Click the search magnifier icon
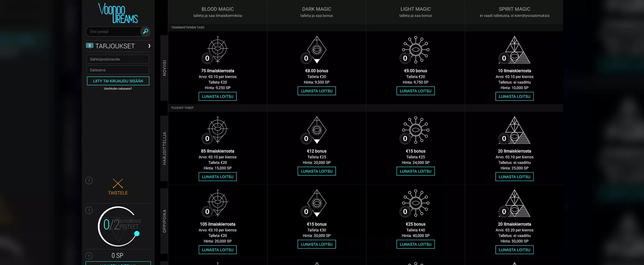644x265 pixels. point(145,31)
